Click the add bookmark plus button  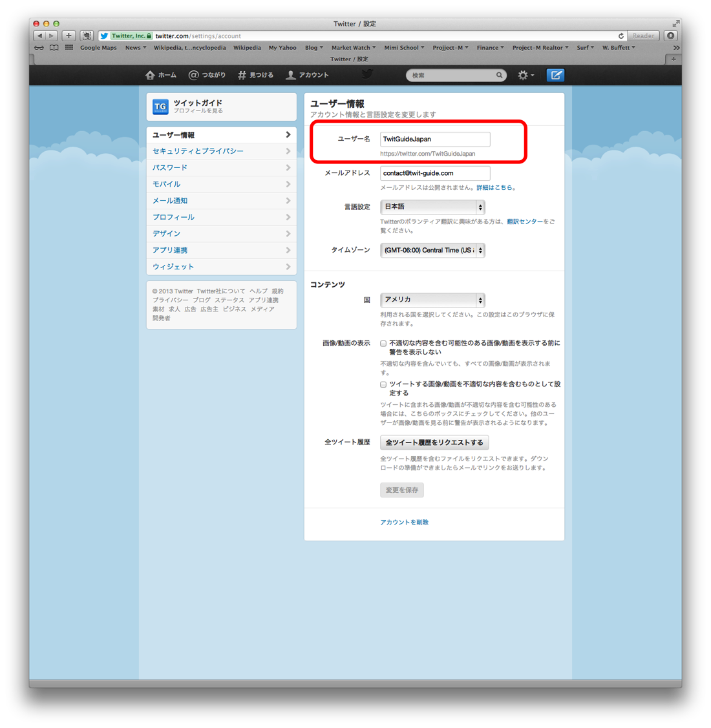pyautogui.click(x=69, y=36)
